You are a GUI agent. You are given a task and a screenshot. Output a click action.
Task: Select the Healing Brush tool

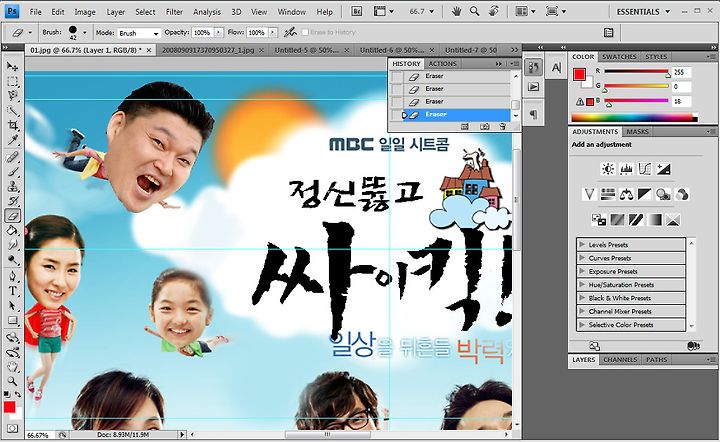click(x=12, y=157)
